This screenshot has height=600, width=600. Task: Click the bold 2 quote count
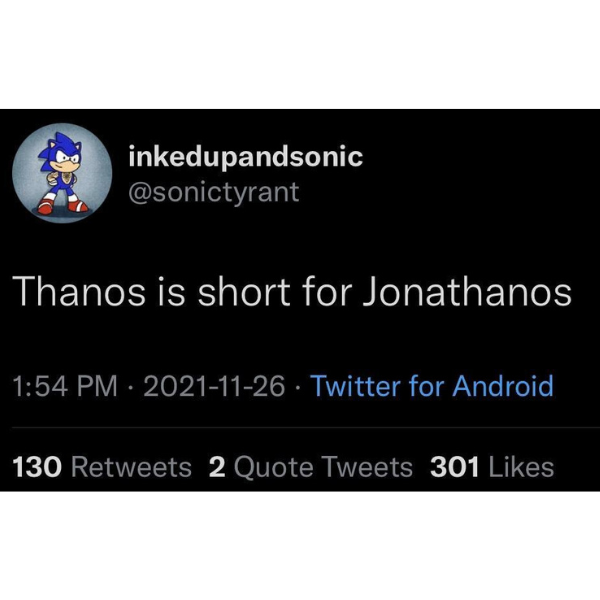tap(217, 467)
